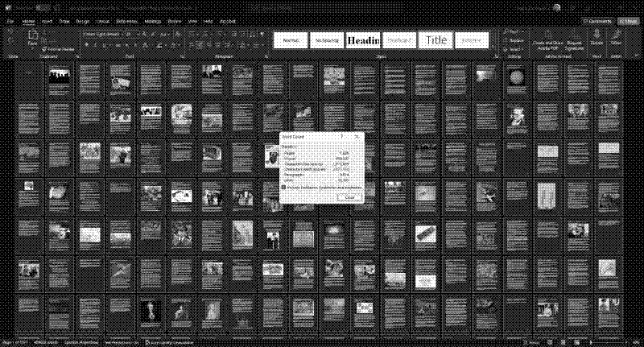Switch to the Design ribbon tab
644x347 pixels.
pos(83,22)
